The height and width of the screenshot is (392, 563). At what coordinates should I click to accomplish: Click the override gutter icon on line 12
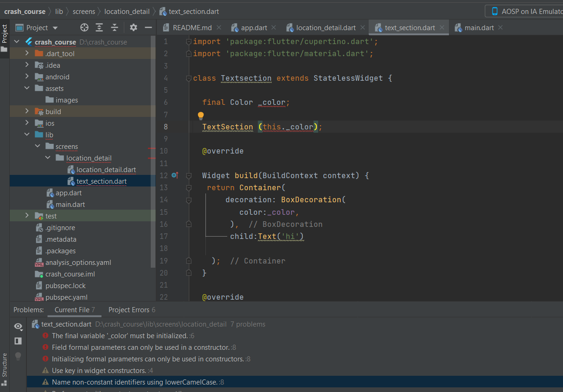175,175
